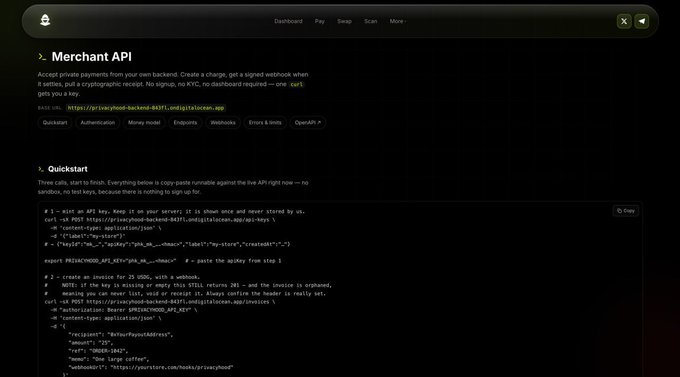Click the PrivacyHood hooded logo icon

[x=45, y=20]
